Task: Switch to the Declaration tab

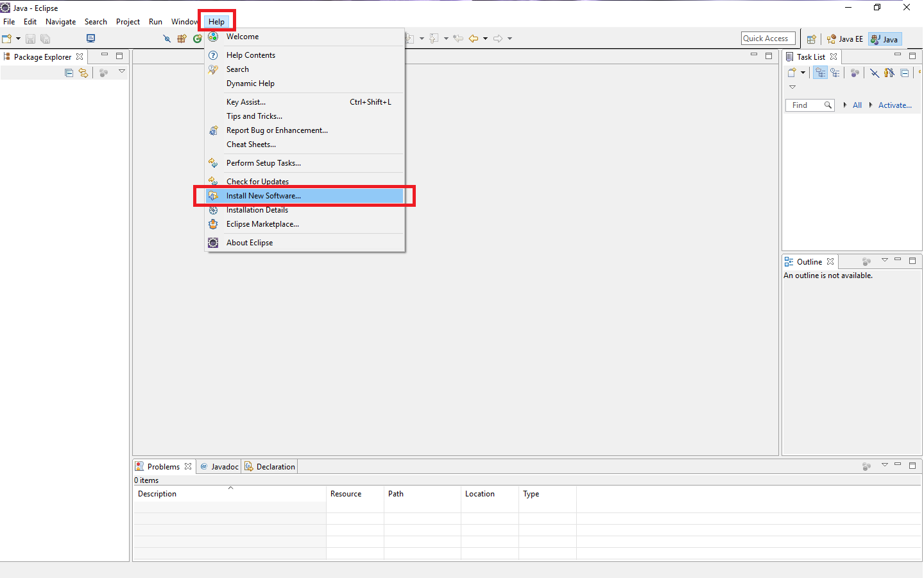Action: pyautogui.click(x=270, y=466)
